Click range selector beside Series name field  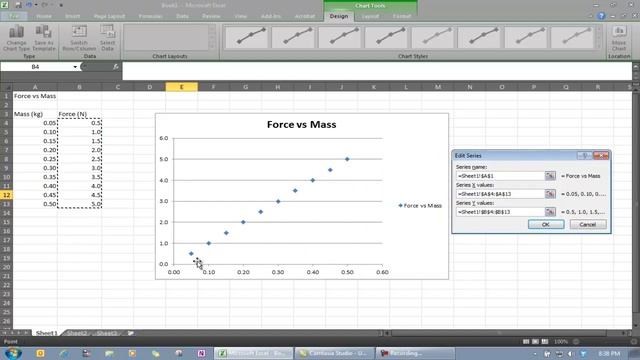tap(550, 176)
